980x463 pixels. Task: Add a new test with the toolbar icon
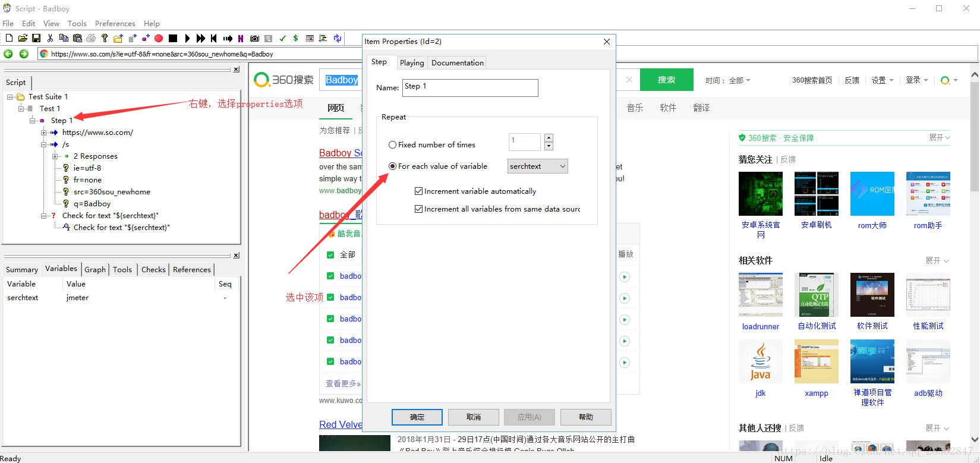pos(132,38)
